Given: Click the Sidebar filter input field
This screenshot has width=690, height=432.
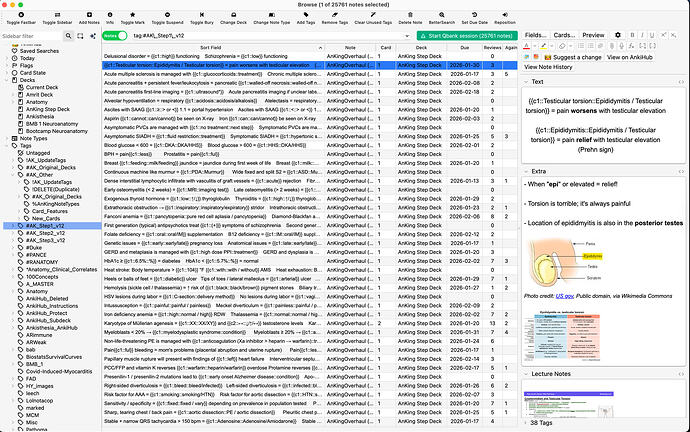Looking at the screenshot, I should click(x=31, y=36).
